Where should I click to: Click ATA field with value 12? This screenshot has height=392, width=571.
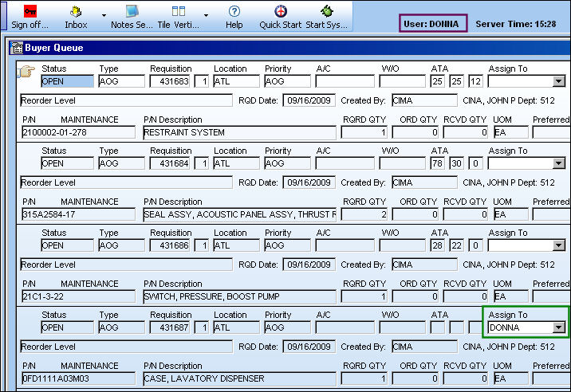475,81
